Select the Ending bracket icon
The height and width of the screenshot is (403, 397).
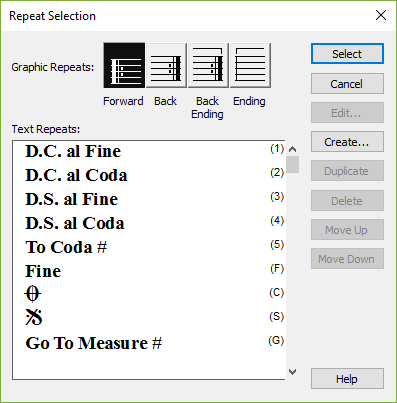[x=250, y=65]
